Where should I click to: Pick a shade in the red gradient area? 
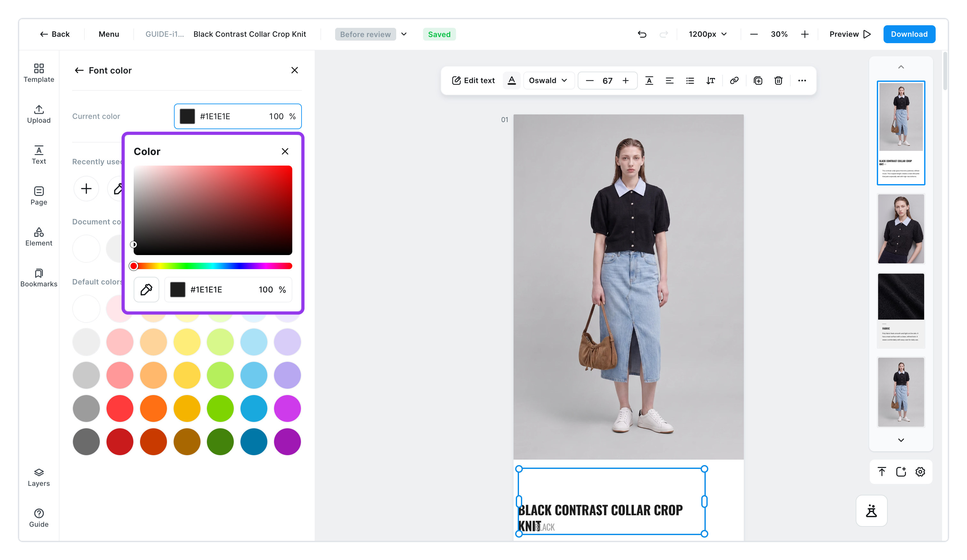[x=213, y=210]
